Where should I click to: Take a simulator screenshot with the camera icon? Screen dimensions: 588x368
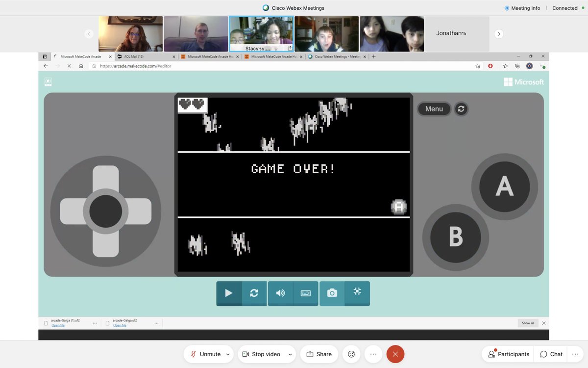332,293
